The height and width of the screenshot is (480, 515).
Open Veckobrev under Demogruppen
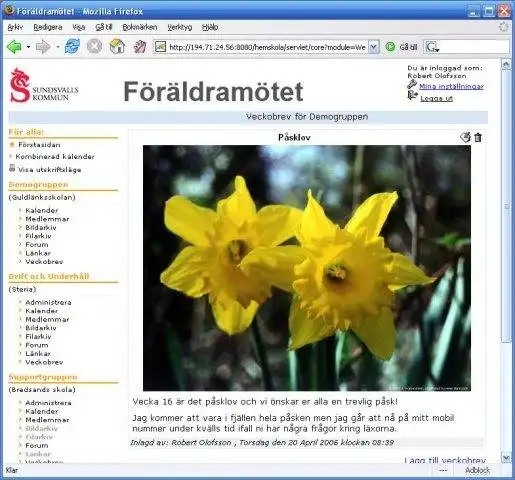[44, 262]
